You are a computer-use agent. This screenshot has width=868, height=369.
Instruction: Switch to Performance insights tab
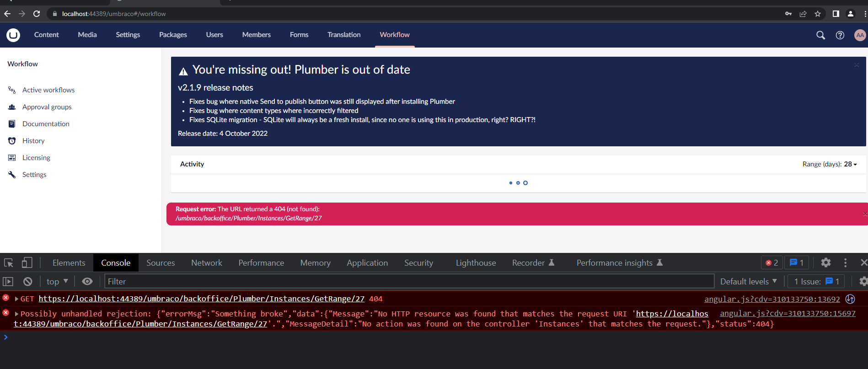coord(619,263)
